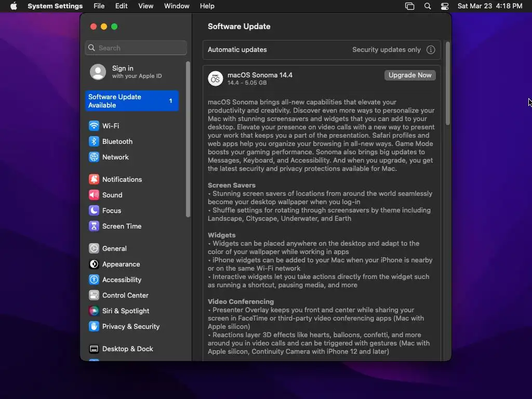
Task: Open the Focus moon icon
Action: point(94,211)
